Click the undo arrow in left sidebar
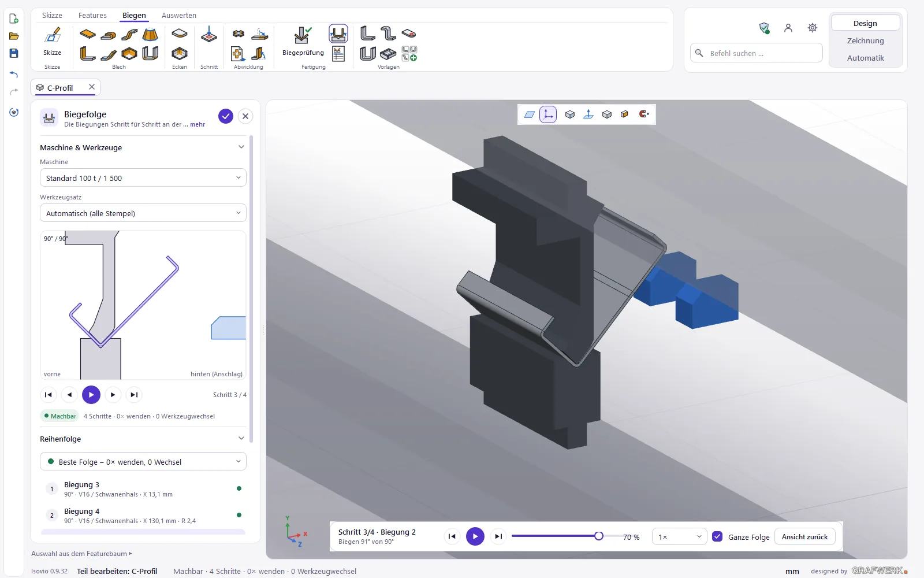Screen dimensions: 924x578 14,74
